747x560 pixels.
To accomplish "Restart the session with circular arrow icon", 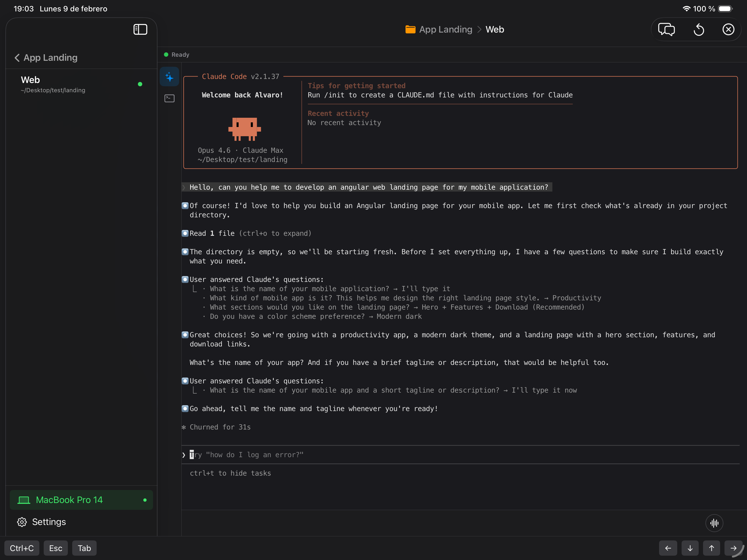I will coord(699,29).
